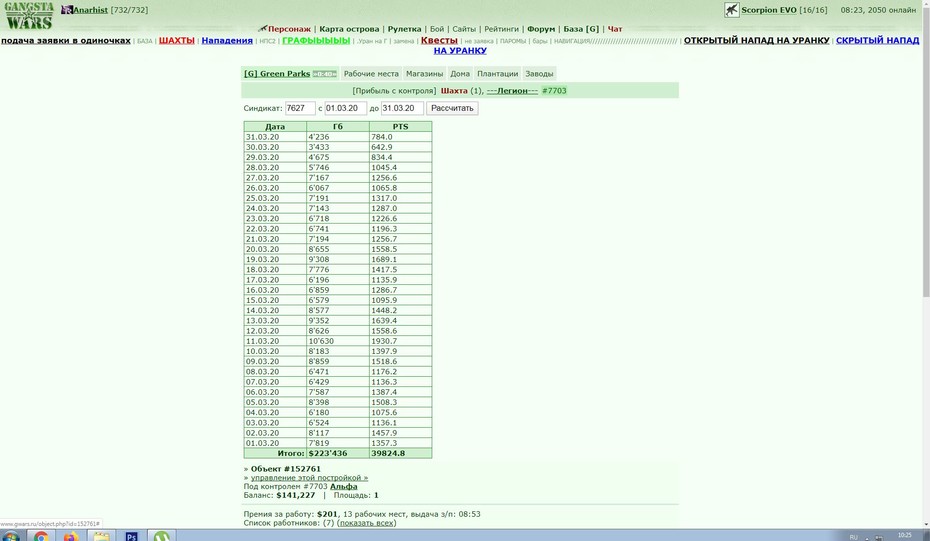Viewport: 930px width, 541px height.
Task: Open Firefox from the taskbar
Action: coord(71,536)
